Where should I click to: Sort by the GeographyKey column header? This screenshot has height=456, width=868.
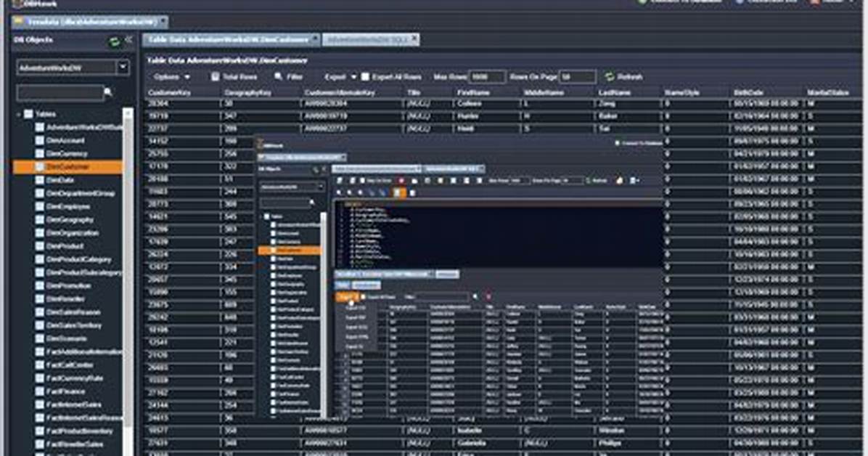(247, 92)
